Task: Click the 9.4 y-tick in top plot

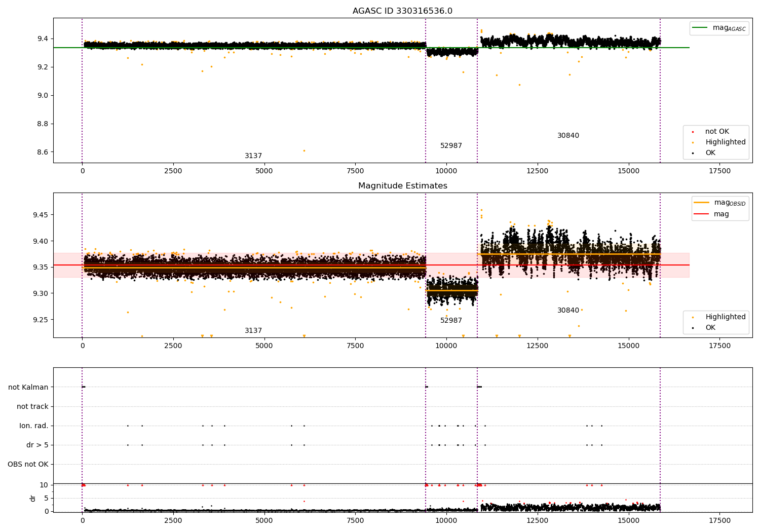Action: click(x=43, y=39)
